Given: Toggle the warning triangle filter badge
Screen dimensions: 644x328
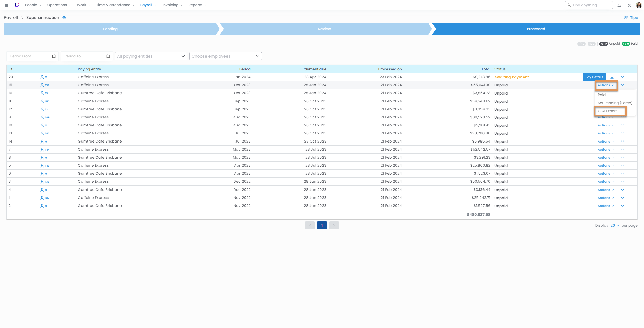Looking at the screenshot, I should pyautogui.click(x=591, y=44).
